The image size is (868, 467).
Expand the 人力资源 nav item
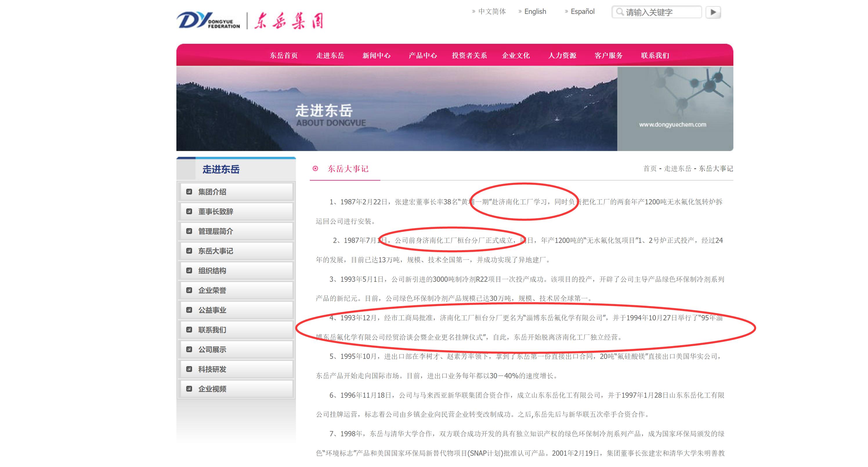coord(563,56)
